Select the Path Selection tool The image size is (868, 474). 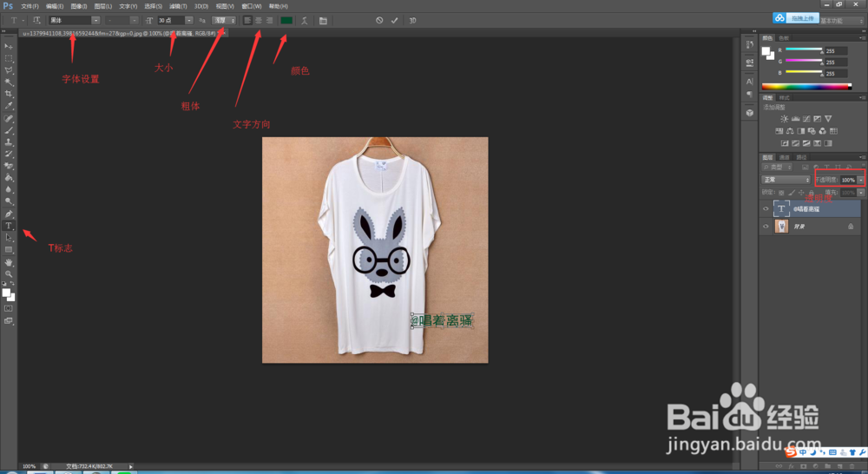coord(9,238)
